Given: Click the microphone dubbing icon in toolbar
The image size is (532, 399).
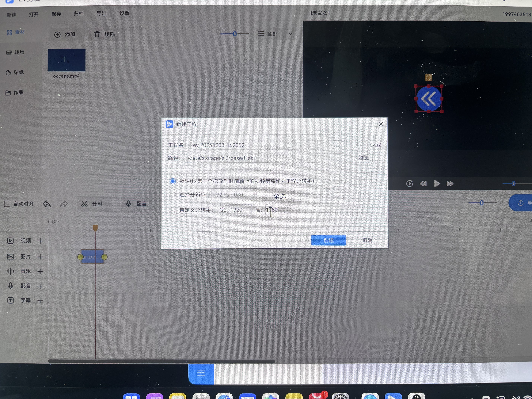Looking at the screenshot, I should point(128,204).
